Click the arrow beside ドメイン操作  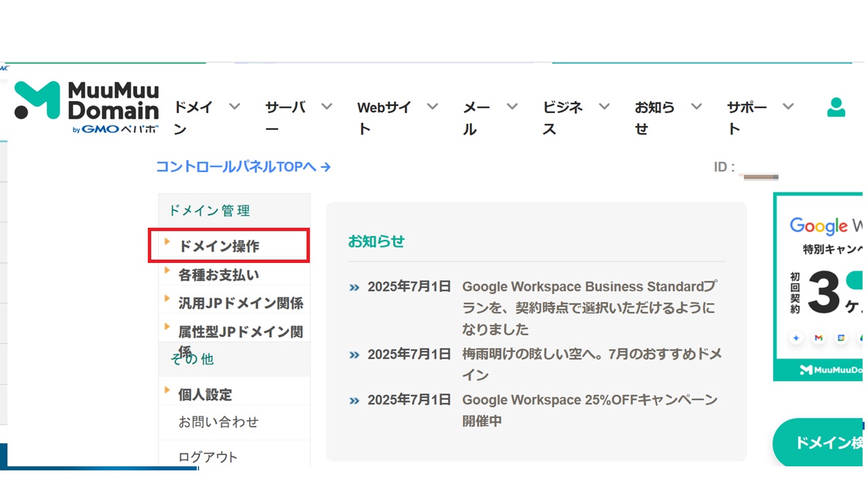pos(167,241)
